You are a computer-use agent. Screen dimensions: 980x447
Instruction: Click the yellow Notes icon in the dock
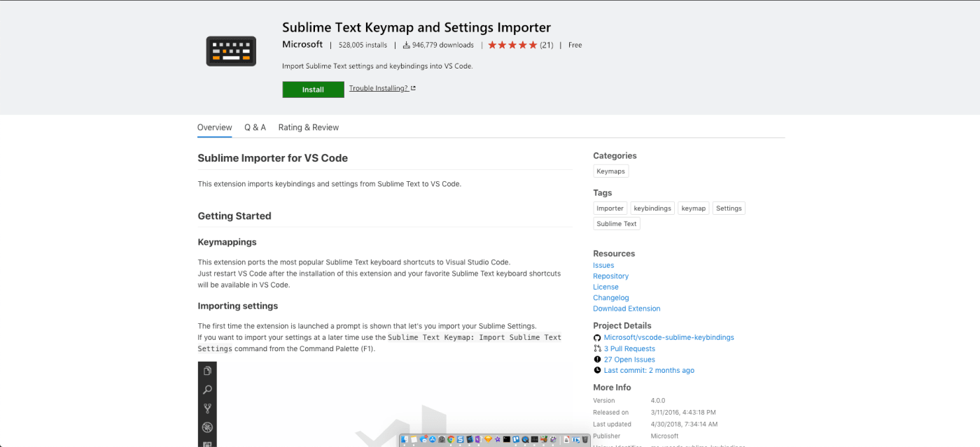coord(414,439)
